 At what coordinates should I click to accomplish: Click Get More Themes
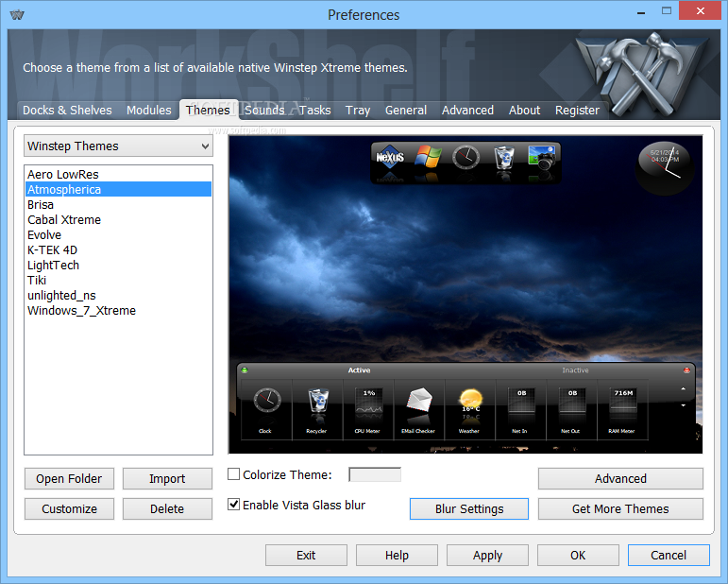coord(620,508)
